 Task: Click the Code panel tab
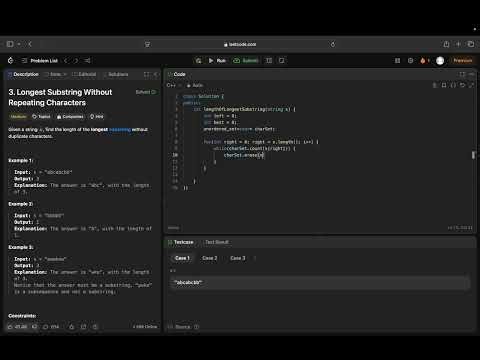(177, 74)
